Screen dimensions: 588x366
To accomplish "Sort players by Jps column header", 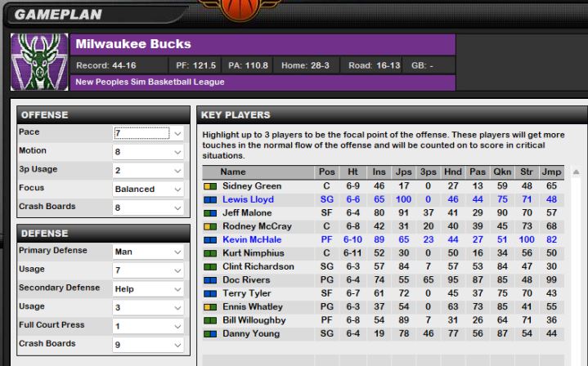I will point(403,172).
